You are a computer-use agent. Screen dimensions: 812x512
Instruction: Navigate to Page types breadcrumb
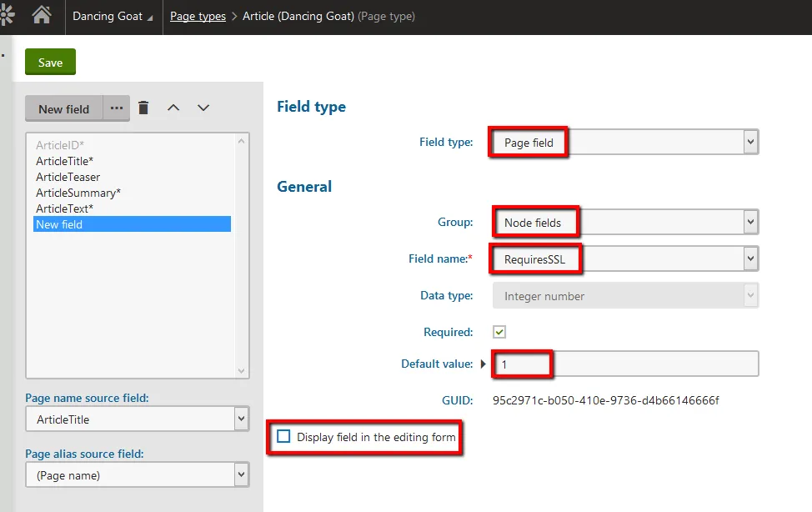pyautogui.click(x=198, y=17)
